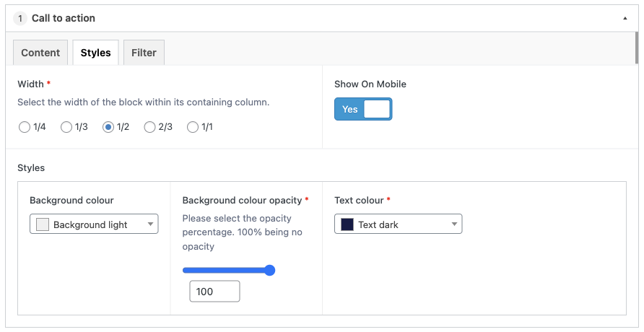Select the 1/4 width option
644x332 pixels.
point(25,127)
